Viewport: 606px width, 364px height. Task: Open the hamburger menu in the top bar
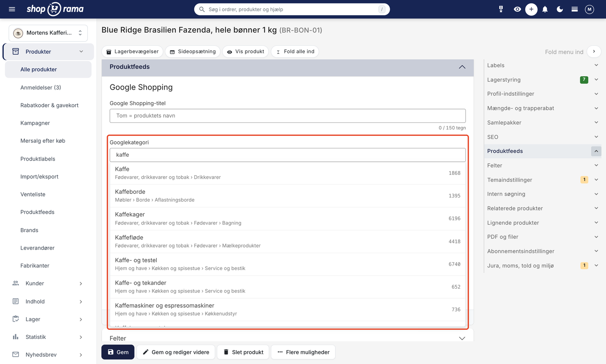[x=12, y=9]
